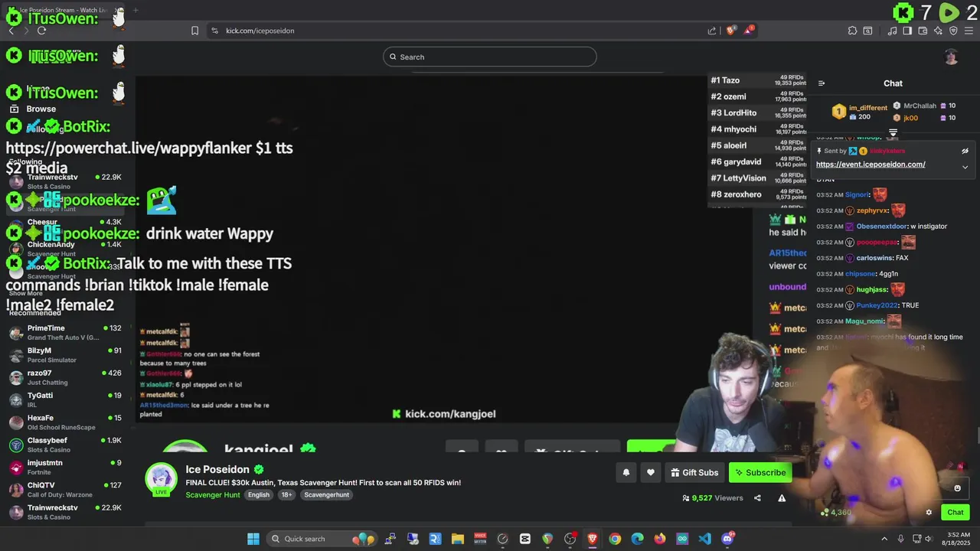Click Obesenextdoor username in chat

click(881, 227)
